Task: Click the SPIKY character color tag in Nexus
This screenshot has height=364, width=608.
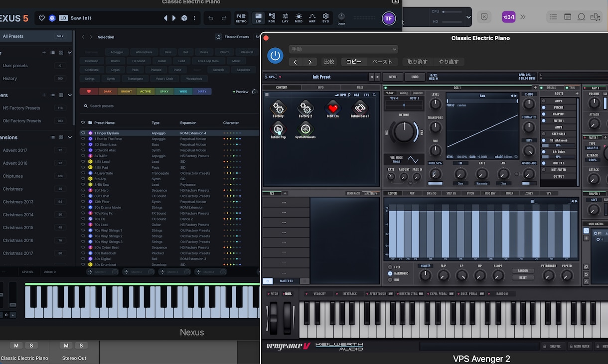Action: pos(164,92)
